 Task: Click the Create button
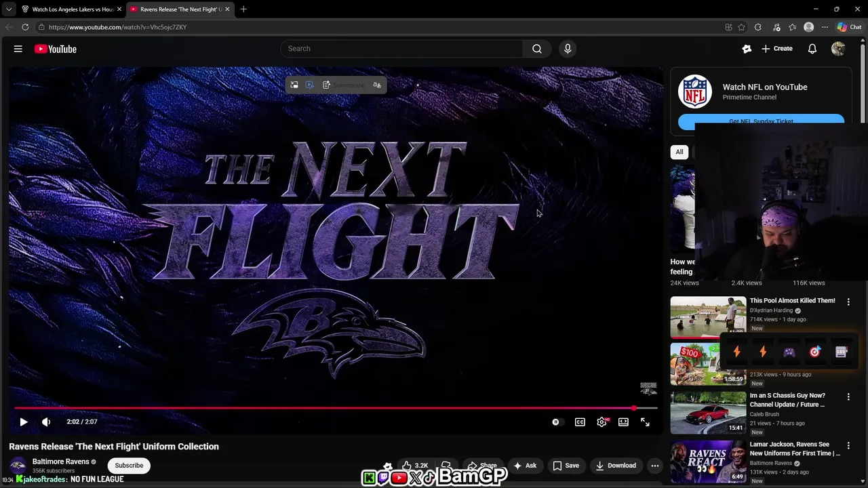[x=777, y=49]
